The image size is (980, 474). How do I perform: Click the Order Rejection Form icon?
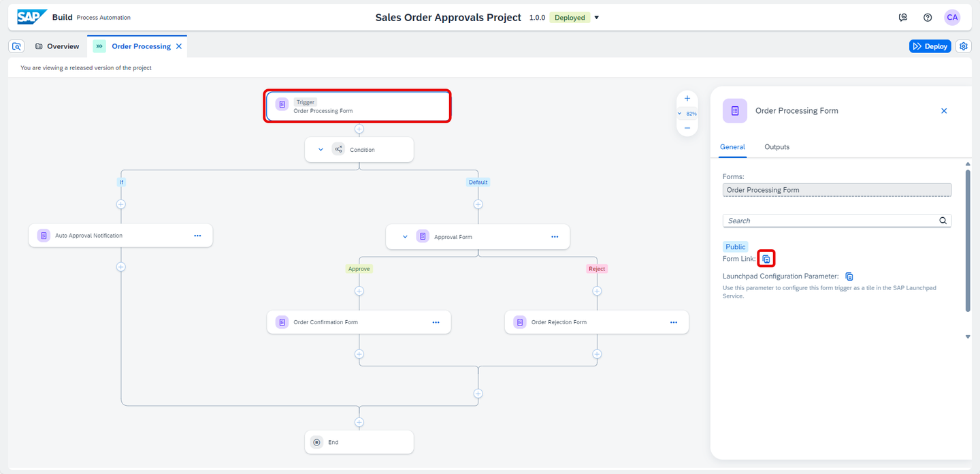tap(520, 322)
